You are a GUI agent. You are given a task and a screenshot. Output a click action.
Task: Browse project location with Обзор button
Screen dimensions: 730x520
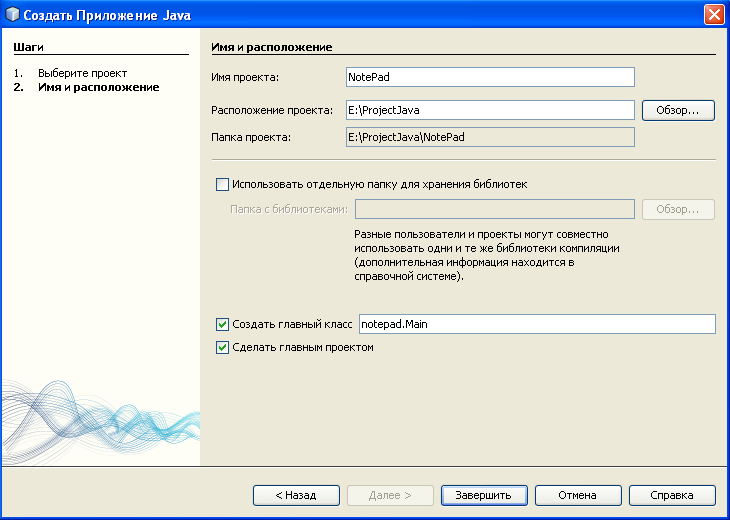pos(678,110)
